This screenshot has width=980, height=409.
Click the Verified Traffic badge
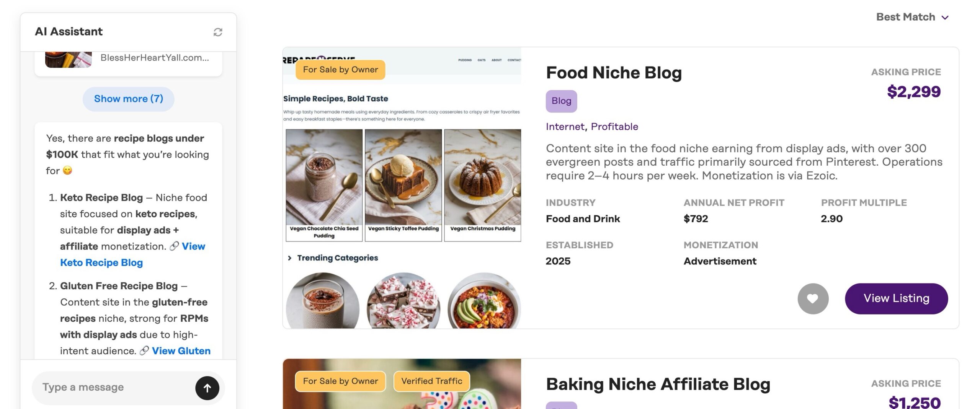(x=431, y=381)
